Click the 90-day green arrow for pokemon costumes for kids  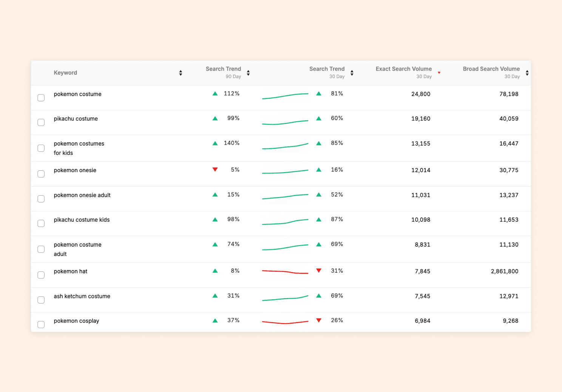(x=215, y=143)
